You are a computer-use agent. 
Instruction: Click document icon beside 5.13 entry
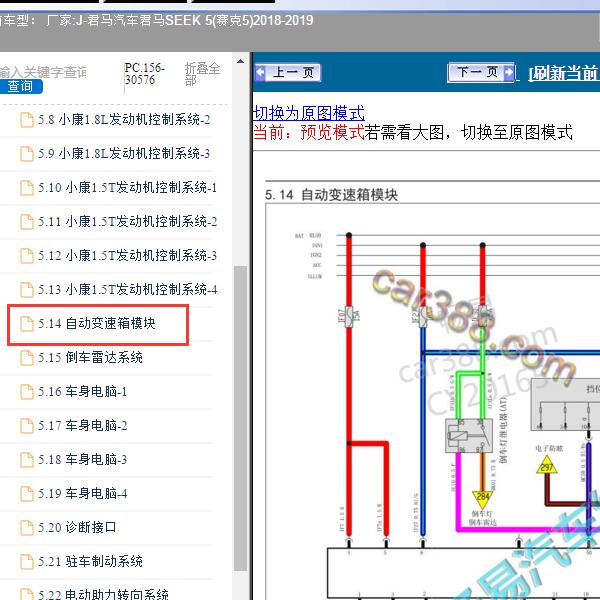coord(27,289)
